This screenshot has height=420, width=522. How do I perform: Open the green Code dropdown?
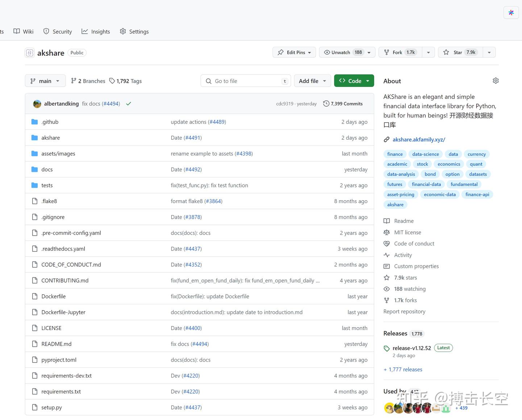click(x=354, y=81)
